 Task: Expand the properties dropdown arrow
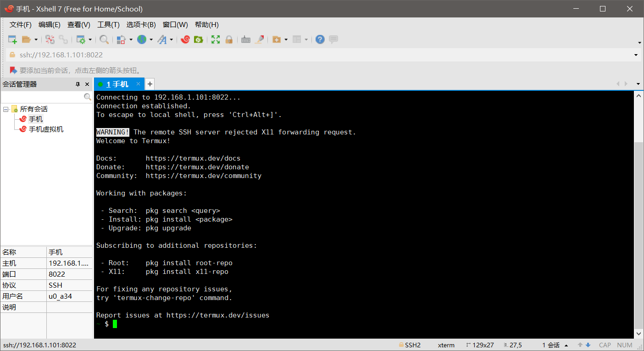(90, 39)
